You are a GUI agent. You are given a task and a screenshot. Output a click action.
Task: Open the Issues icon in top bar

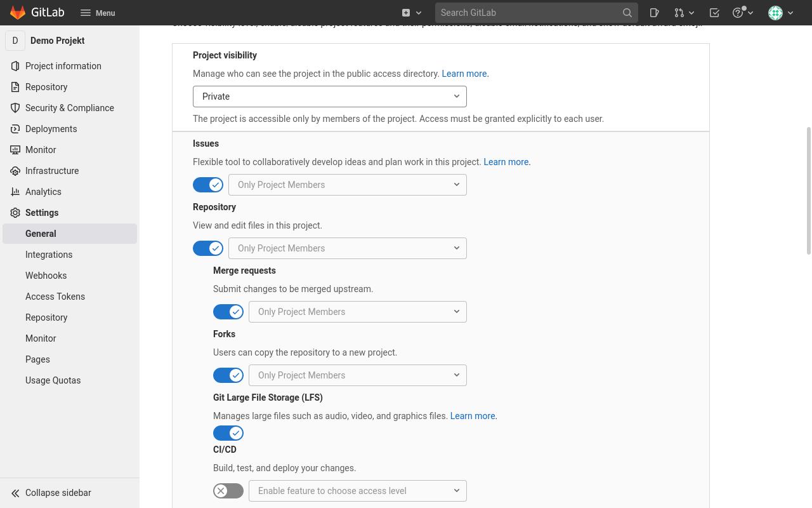pos(655,13)
